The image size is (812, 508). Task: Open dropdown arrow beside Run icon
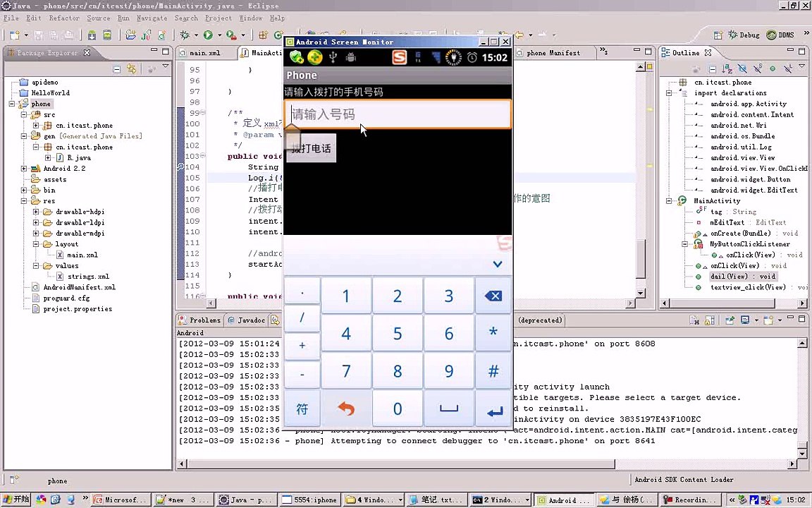pyautogui.click(x=220, y=35)
